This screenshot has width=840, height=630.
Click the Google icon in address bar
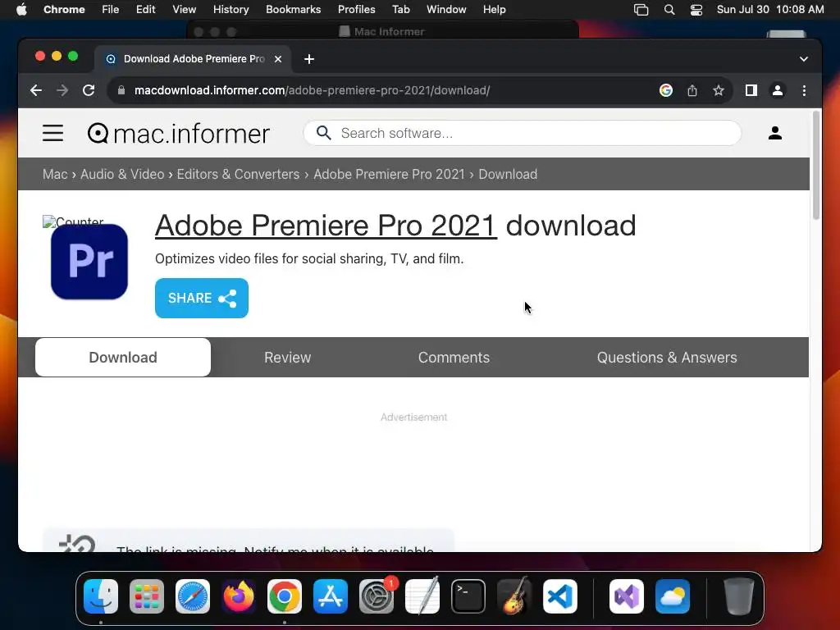point(665,90)
